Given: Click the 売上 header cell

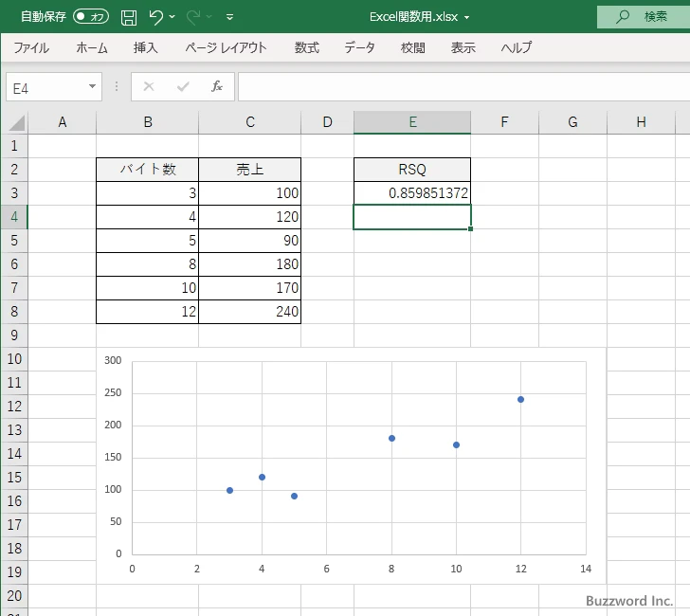Looking at the screenshot, I should tap(250, 170).
